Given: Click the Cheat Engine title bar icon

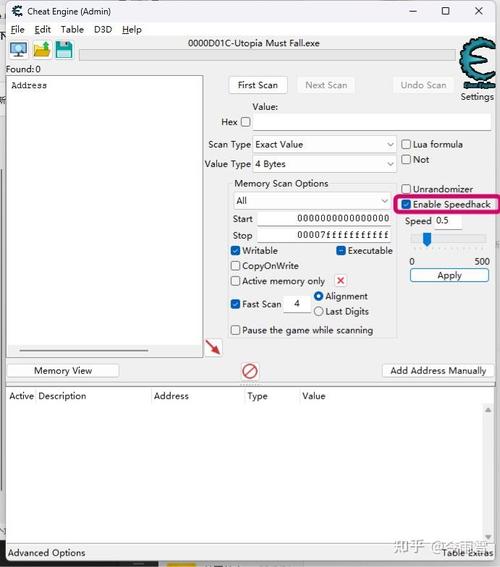Looking at the screenshot, I should [17, 11].
